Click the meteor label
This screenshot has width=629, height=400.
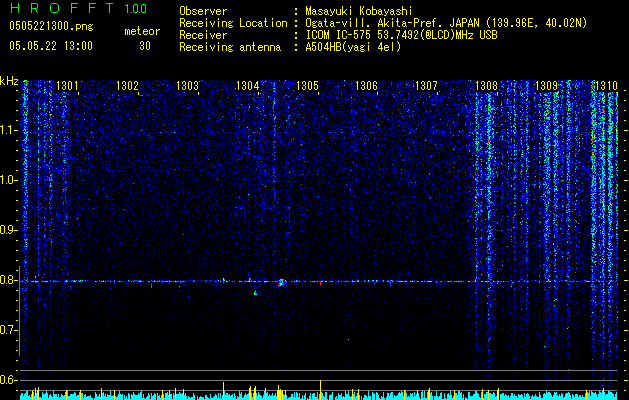142,31
